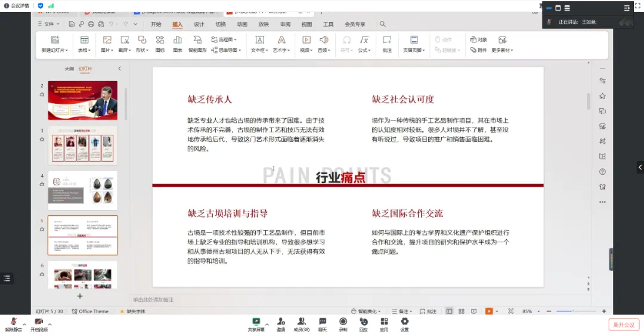
Task: Open the 形状 shapes dropdown
Action: tap(142, 51)
